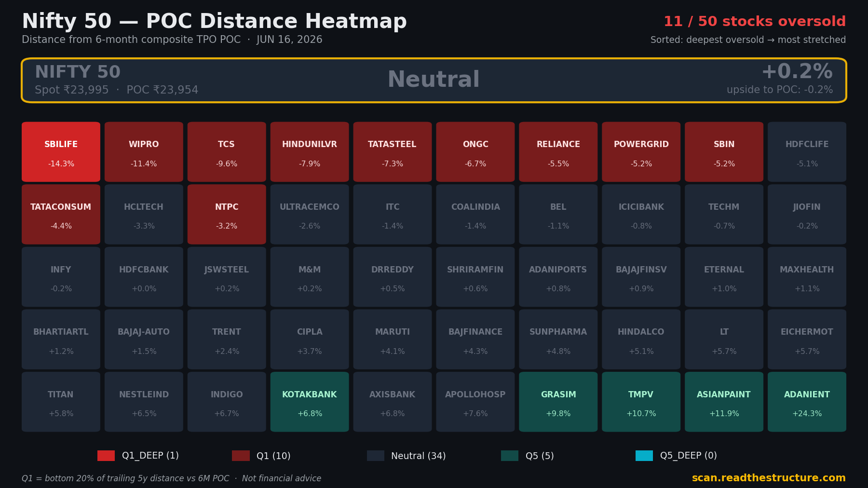Image resolution: width=868 pixels, height=488 pixels.
Task: Click the HINDUNILVR tile
Action: [x=310, y=152]
